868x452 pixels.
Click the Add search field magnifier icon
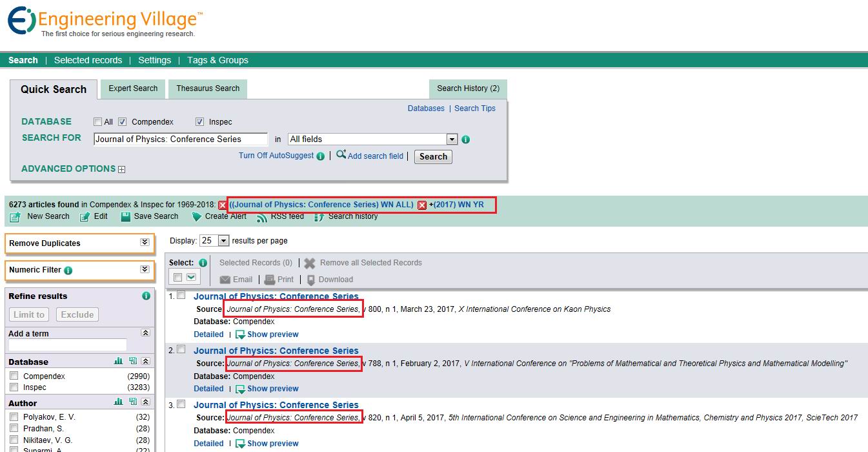click(x=341, y=155)
